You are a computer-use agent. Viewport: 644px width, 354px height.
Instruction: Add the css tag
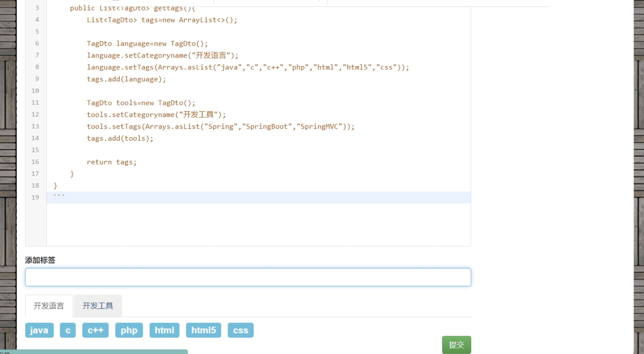click(240, 330)
